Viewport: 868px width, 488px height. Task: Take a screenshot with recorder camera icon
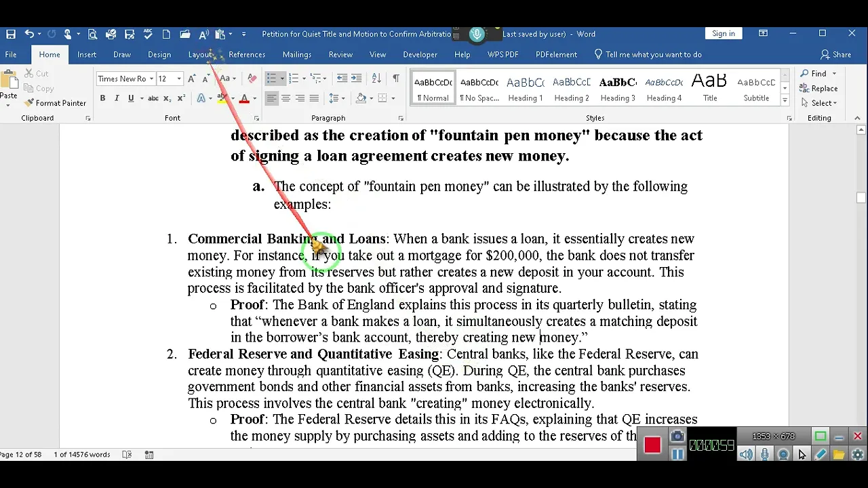click(x=677, y=436)
